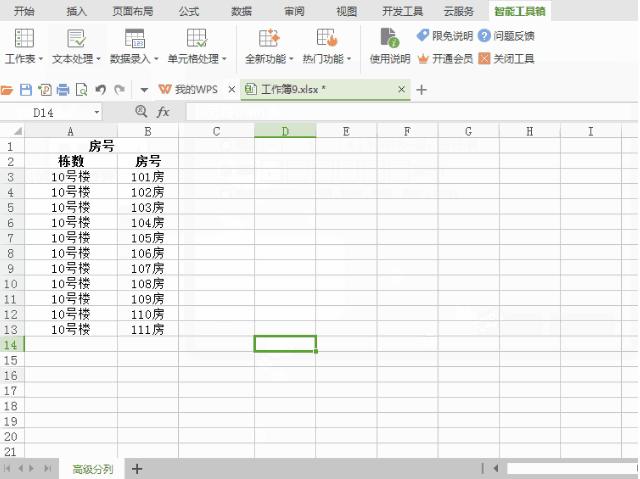Click the open folder icon in quick toolbar
This screenshot has width=640, height=479.
tap(7, 89)
